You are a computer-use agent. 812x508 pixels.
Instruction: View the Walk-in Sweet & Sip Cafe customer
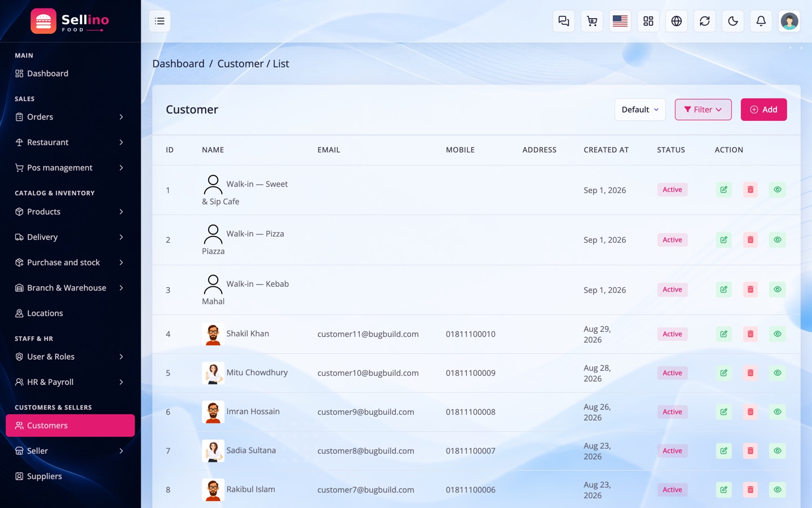click(778, 190)
